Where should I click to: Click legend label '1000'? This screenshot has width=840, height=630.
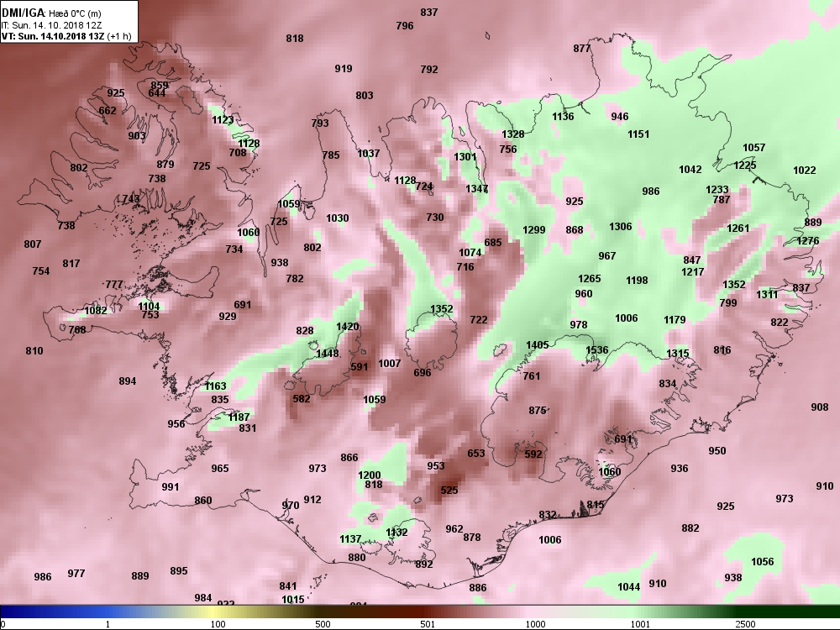click(535, 624)
